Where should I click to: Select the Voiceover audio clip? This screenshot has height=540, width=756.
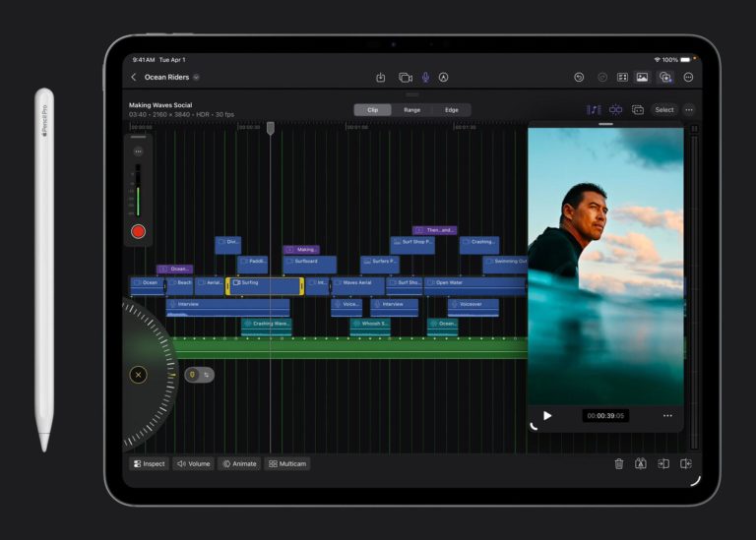tap(472, 308)
